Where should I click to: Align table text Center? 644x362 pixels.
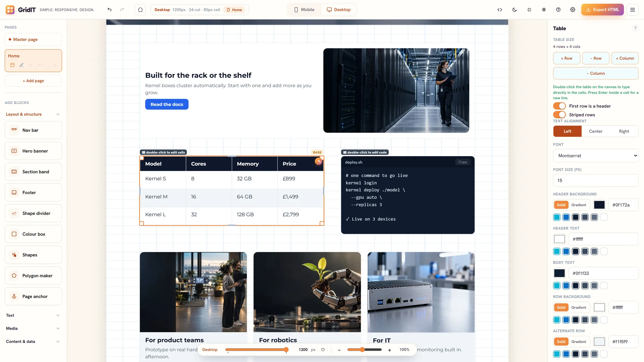595,131
